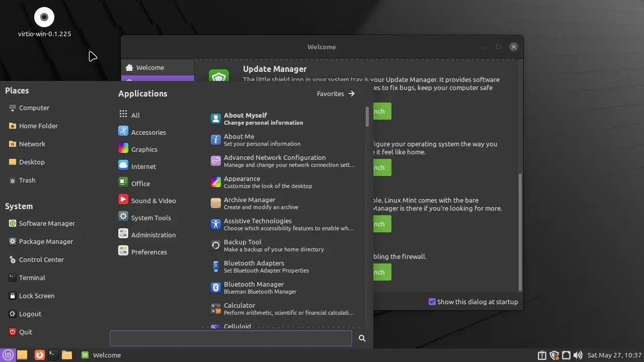Click the applications list scrollbar
The height and width of the screenshot is (362, 644).
(367, 116)
